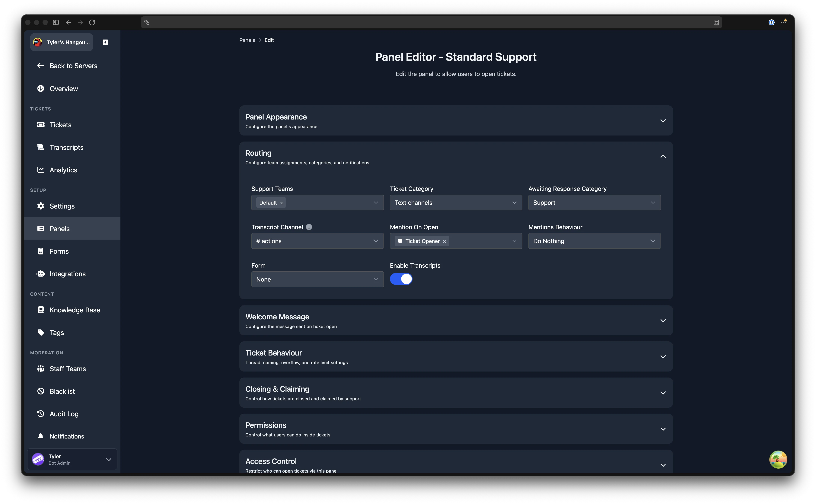This screenshot has width=816, height=504.
Task: Open the Support Teams dropdown
Action: pyautogui.click(x=317, y=203)
